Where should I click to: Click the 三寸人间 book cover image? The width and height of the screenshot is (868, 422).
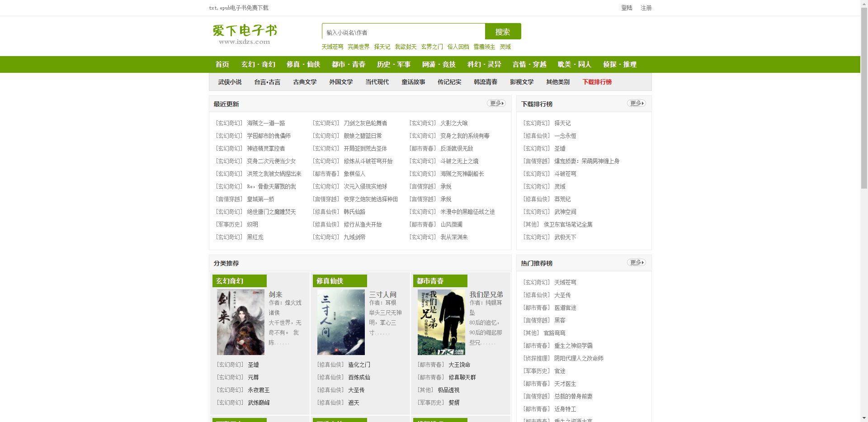pos(341,322)
